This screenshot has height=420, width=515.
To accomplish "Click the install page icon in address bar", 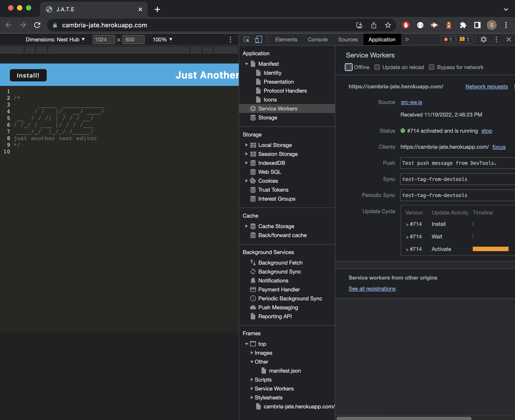I will coord(359,25).
